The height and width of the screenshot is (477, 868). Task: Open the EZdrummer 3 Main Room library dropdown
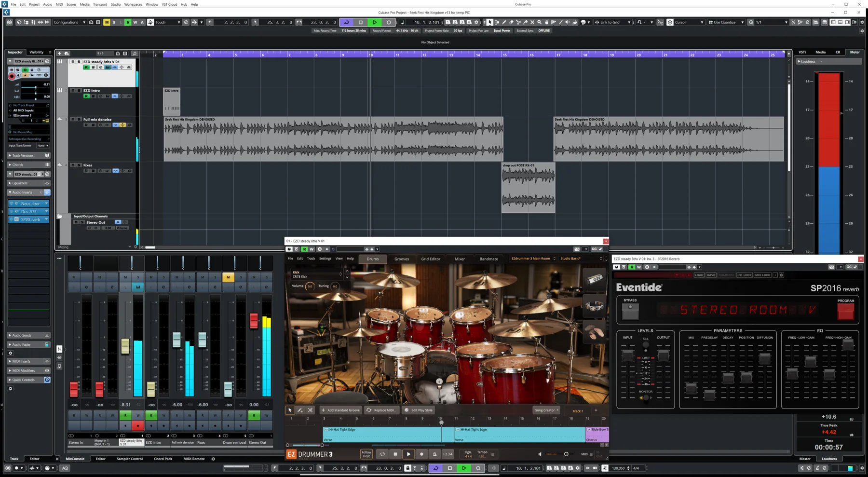[533, 259]
